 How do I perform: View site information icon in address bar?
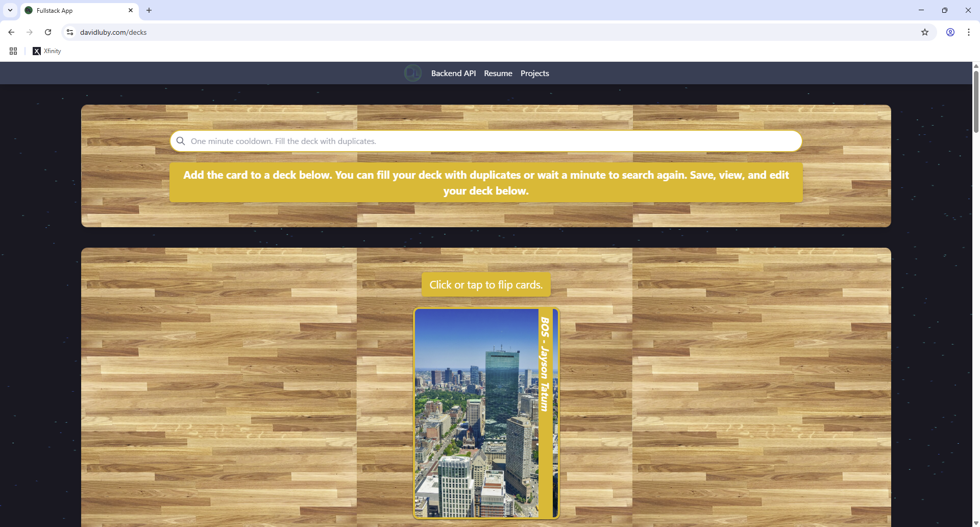pyautogui.click(x=70, y=32)
